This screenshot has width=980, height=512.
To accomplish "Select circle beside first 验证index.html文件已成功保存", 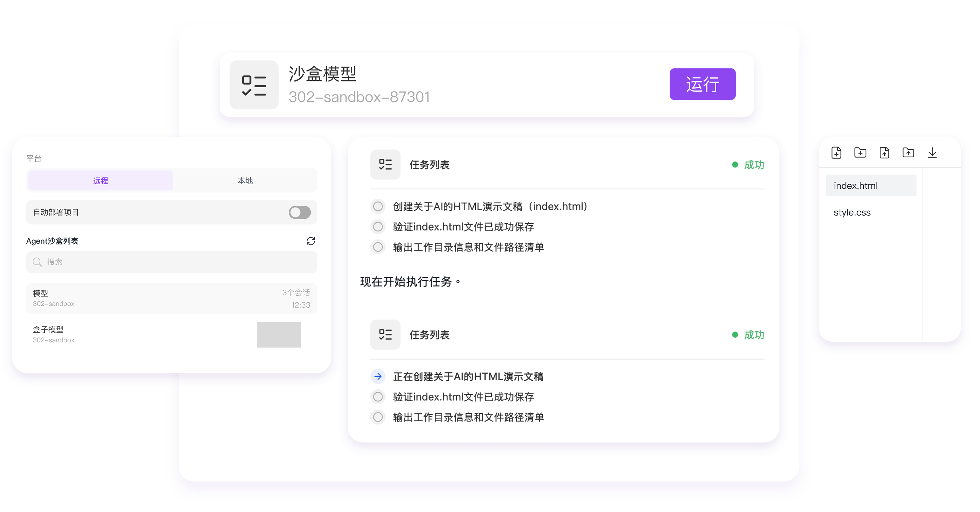I will point(378,227).
